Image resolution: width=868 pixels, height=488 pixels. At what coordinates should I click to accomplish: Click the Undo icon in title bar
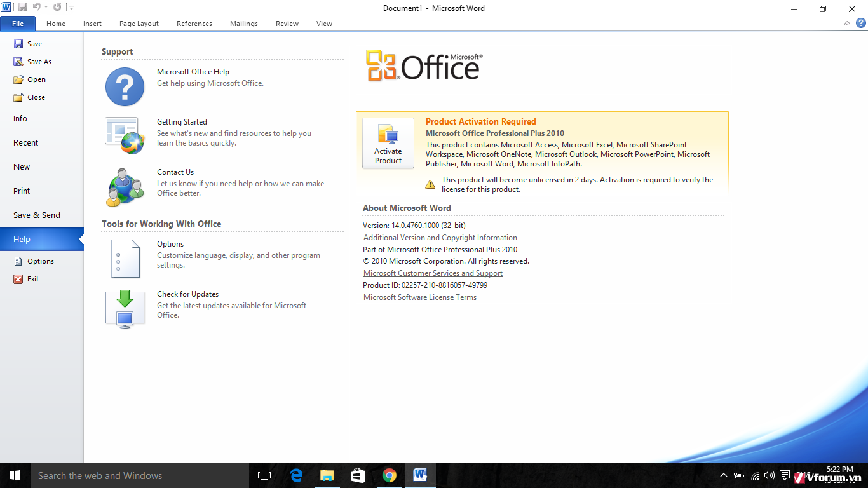point(37,7)
